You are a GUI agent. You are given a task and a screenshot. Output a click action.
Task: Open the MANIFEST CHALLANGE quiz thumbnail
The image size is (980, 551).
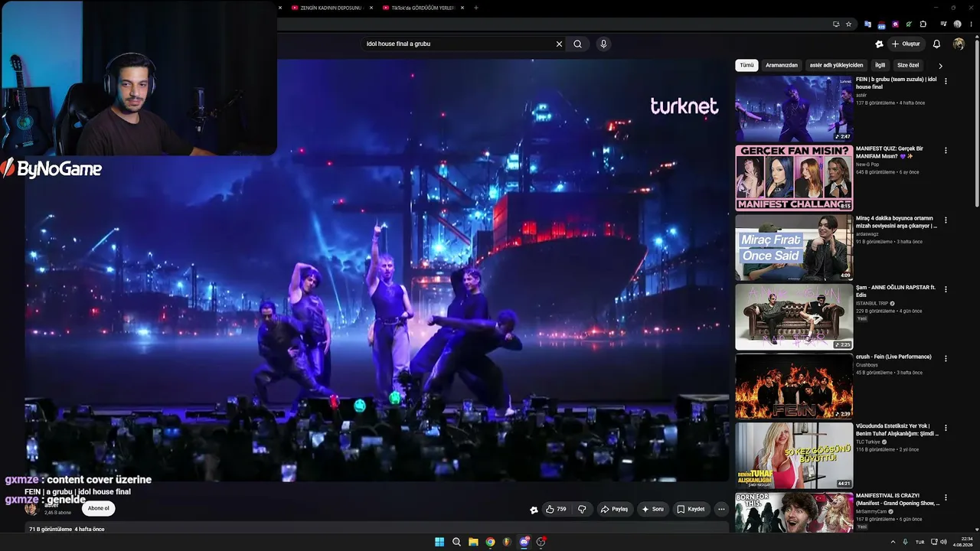(794, 178)
